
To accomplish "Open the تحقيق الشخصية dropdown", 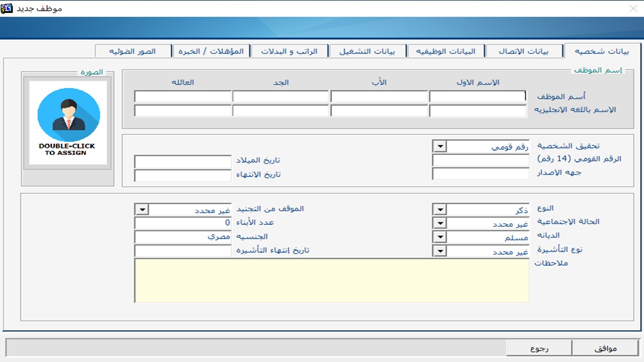I will coord(439,147).
